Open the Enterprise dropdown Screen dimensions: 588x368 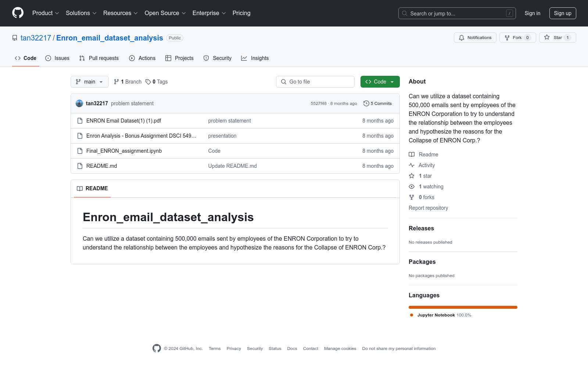[209, 13]
